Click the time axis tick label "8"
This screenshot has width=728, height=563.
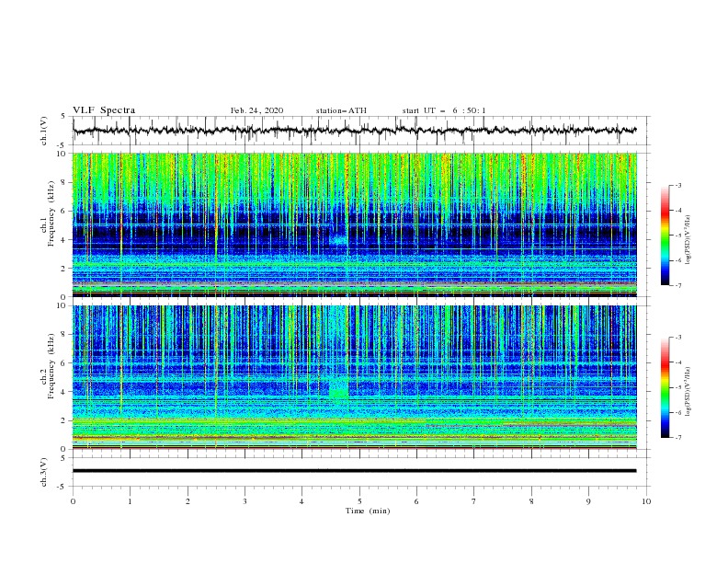pyautogui.click(x=531, y=501)
